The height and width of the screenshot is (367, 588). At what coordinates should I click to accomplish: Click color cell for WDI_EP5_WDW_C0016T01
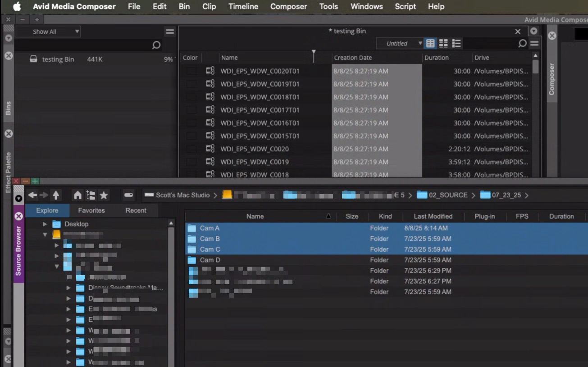pyautogui.click(x=191, y=123)
